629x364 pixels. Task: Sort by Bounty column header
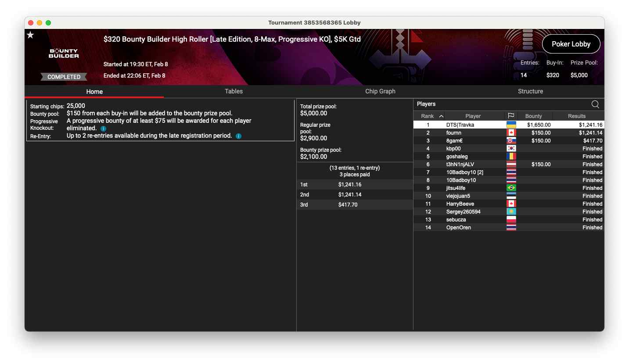pos(533,116)
